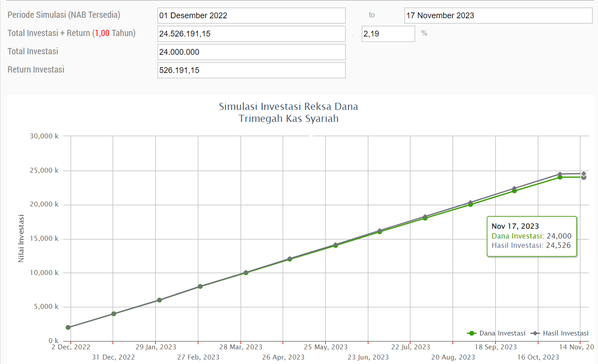Click the 5,000 k y-axis label
Screen dimensions: 598x364
46,307
